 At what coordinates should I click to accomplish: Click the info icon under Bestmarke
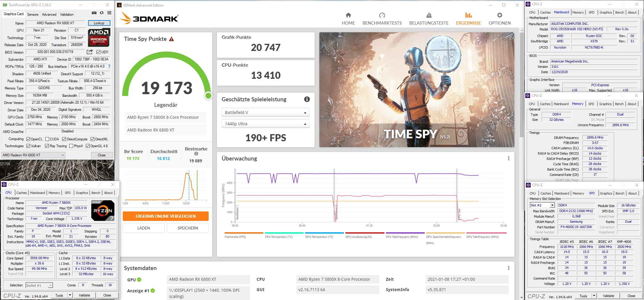pyautogui.click(x=196, y=153)
